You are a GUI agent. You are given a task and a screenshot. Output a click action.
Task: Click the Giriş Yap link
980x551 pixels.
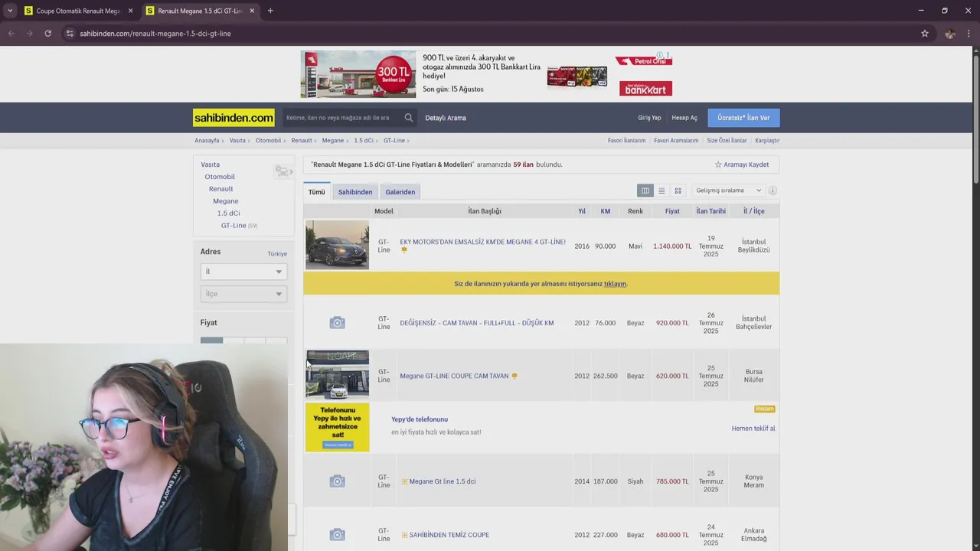click(649, 118)
